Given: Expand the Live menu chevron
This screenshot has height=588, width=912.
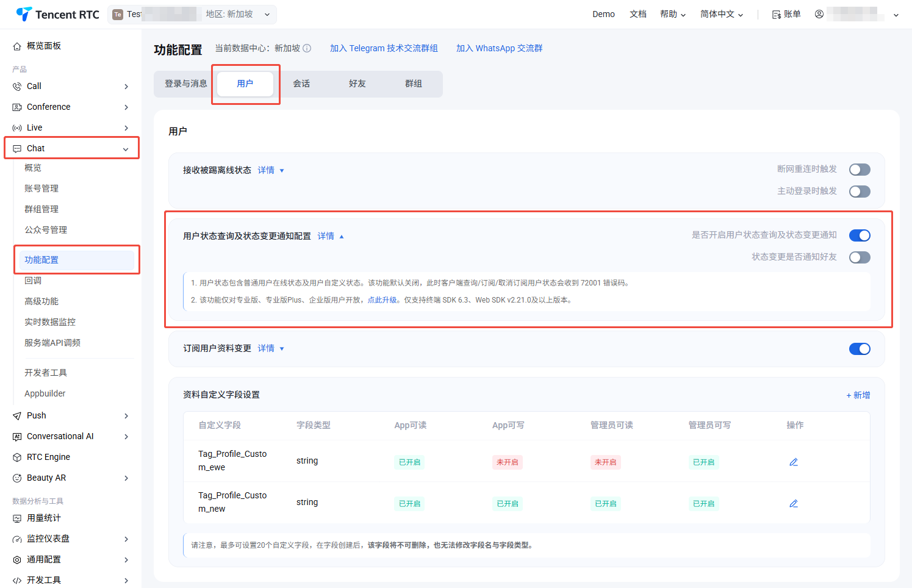Looking at the screenshot, I should tap(126, 128).
